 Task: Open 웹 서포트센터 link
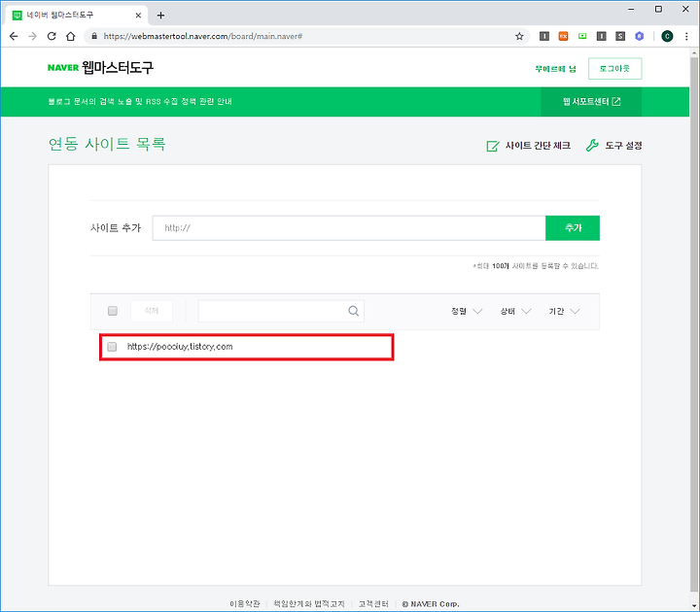click(x=591, y=102)
